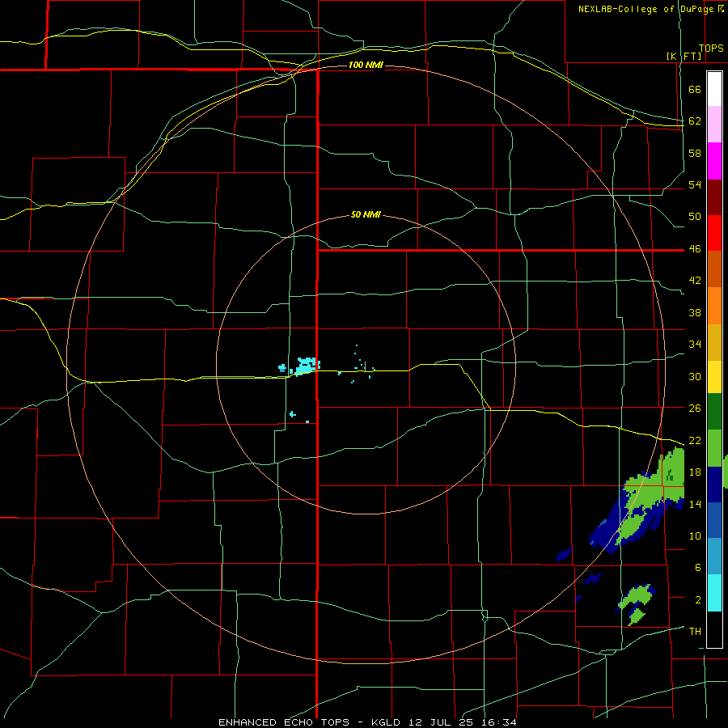Click the 58 legend value
Image resolution: width=728 pixels, height=728 pixels.
695,153
